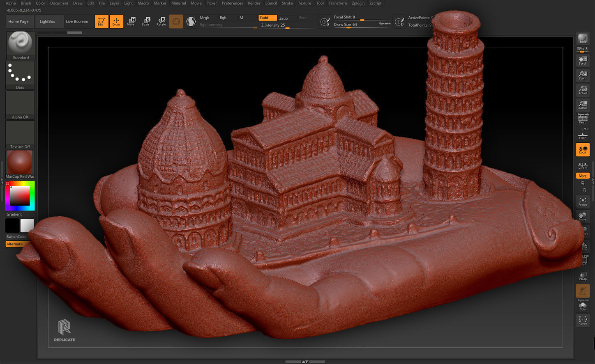This screenshot has width=595, height=364.
Task: Toggle Zcut mode
Action: point(307,18)
